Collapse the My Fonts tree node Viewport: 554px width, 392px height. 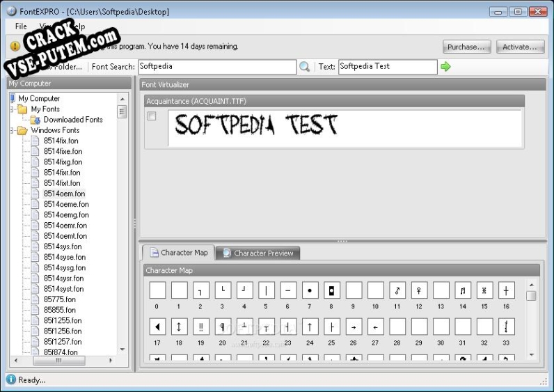13,109
